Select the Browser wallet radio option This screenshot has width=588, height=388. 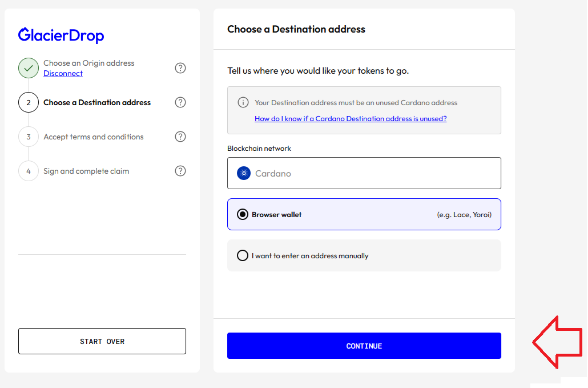pos(243,214)
